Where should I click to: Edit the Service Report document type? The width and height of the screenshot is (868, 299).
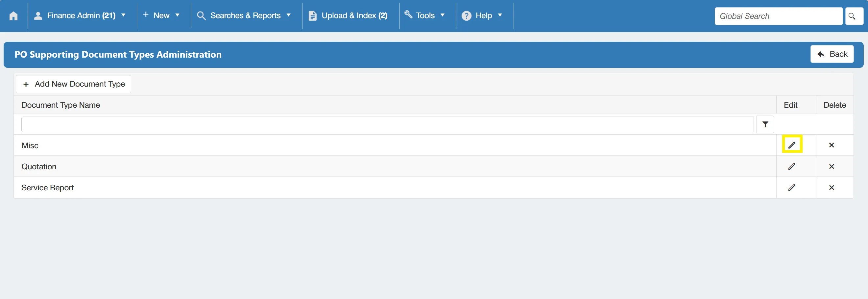point(792,187)
